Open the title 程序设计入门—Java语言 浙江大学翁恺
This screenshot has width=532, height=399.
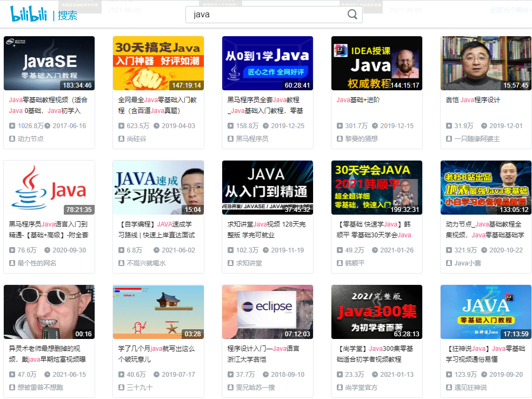click(263, 354)
